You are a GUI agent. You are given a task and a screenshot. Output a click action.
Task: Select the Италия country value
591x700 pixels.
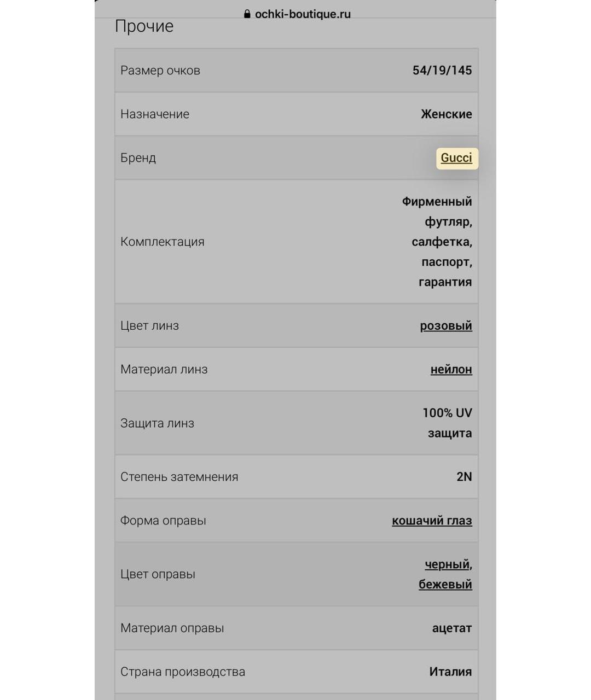(x=450, y=672)
